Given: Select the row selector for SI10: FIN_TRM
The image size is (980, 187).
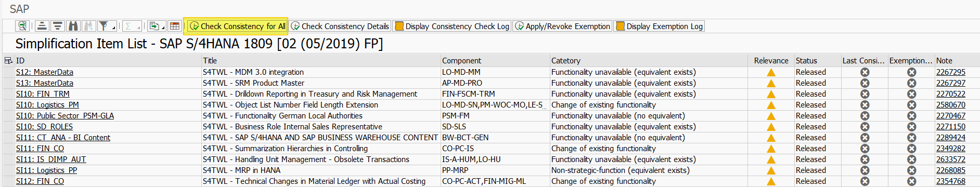Looking at the screenshot, I should click(8, 94).
